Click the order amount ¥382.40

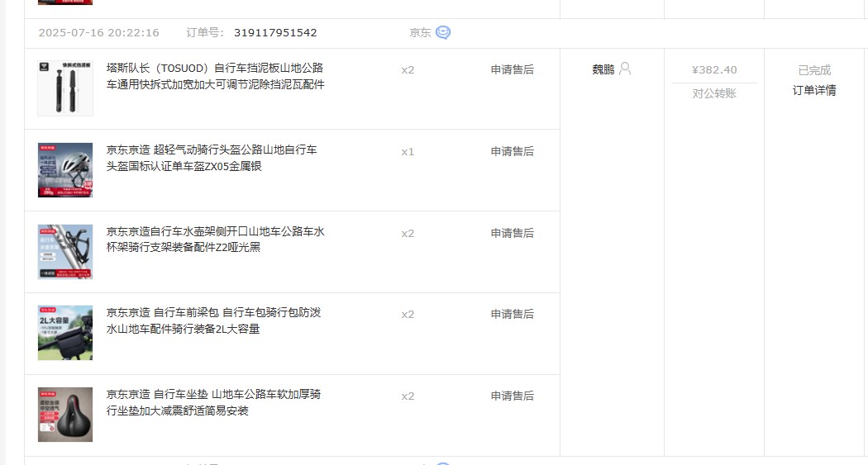tap(714, 69)
